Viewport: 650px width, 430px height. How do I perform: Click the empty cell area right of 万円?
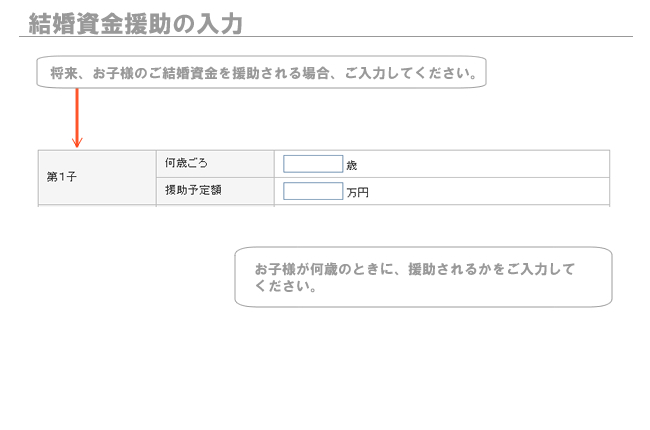[489, 191]
